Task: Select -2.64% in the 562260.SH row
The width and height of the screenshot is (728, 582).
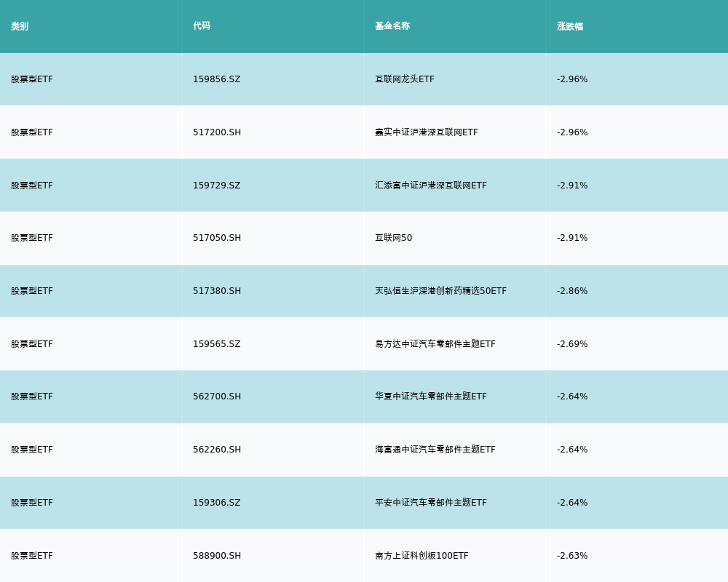Action: point(572,450)
